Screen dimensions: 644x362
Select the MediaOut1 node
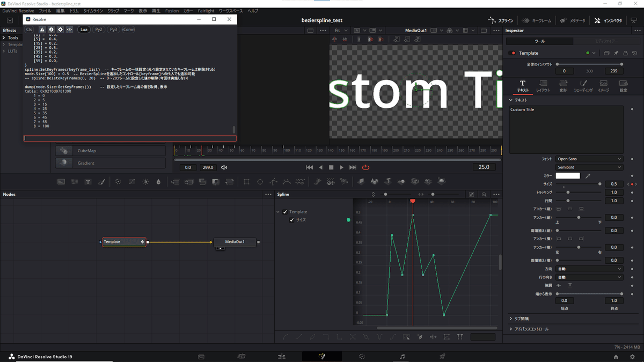tap(235, 242)
